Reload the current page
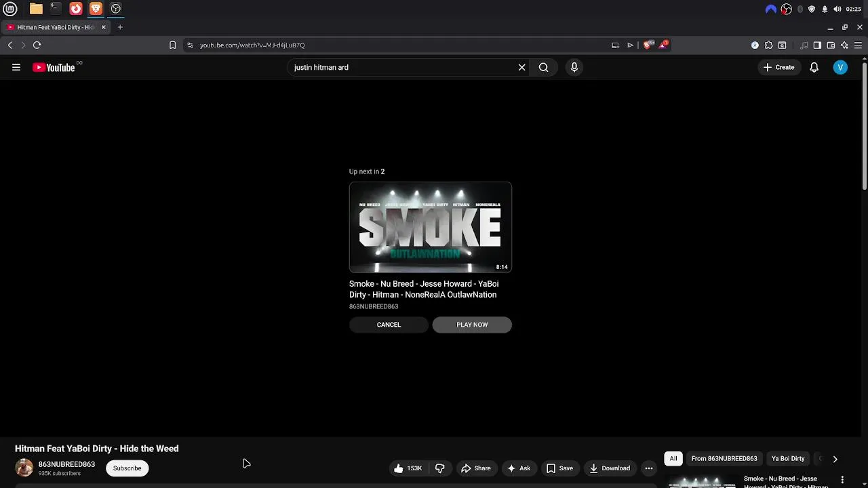 click(37, 45)
